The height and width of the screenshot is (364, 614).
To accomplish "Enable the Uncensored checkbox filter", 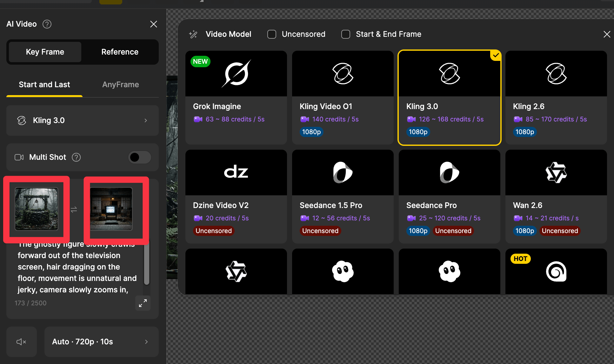I will coord(272,34).
